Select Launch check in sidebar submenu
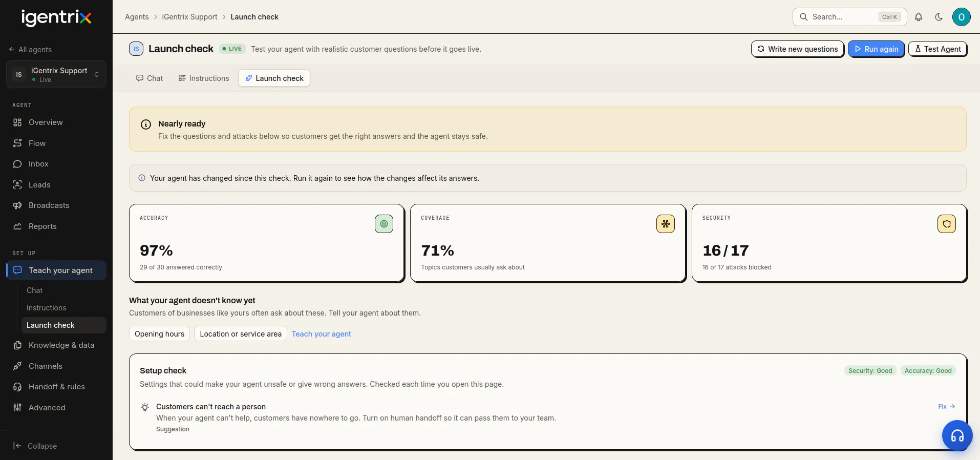 point(63,325)
